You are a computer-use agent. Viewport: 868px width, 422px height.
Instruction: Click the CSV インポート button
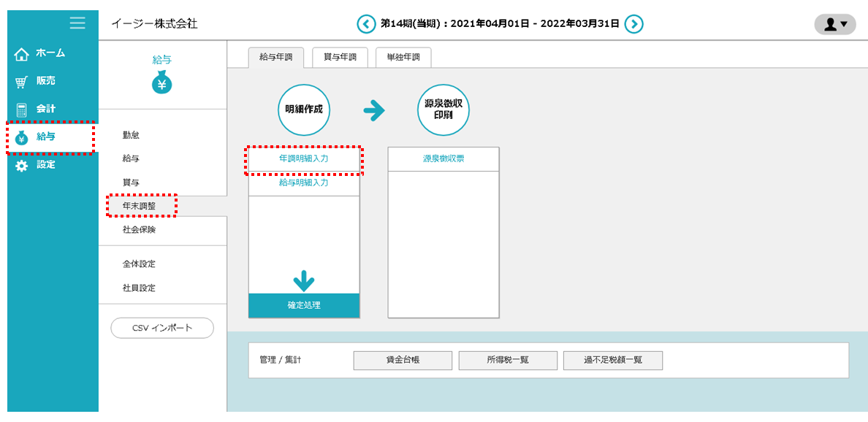(x=162, y=329)
